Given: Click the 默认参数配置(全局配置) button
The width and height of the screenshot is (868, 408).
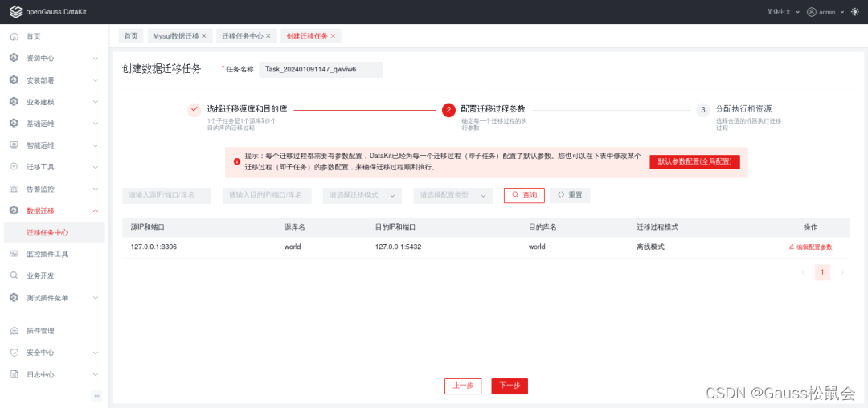Looking at the screenshot, I should tap(694, 162).
